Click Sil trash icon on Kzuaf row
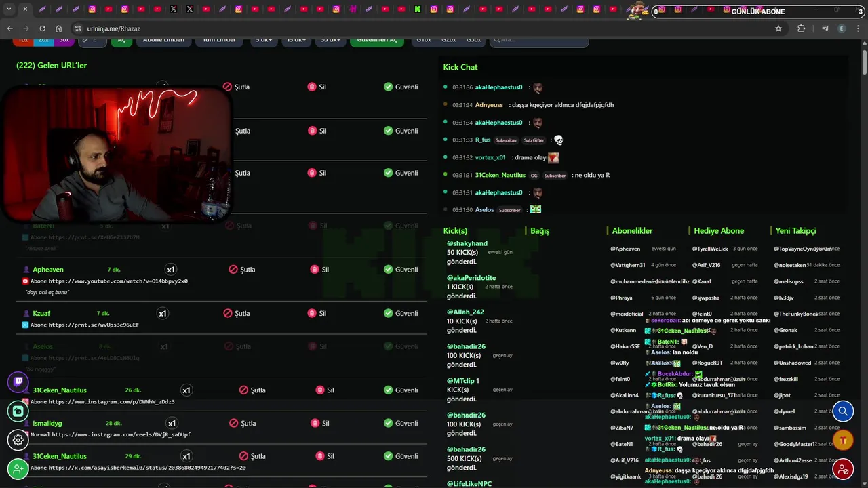Image resolution: width=868 pixels, height=488 pixels. 312,313
